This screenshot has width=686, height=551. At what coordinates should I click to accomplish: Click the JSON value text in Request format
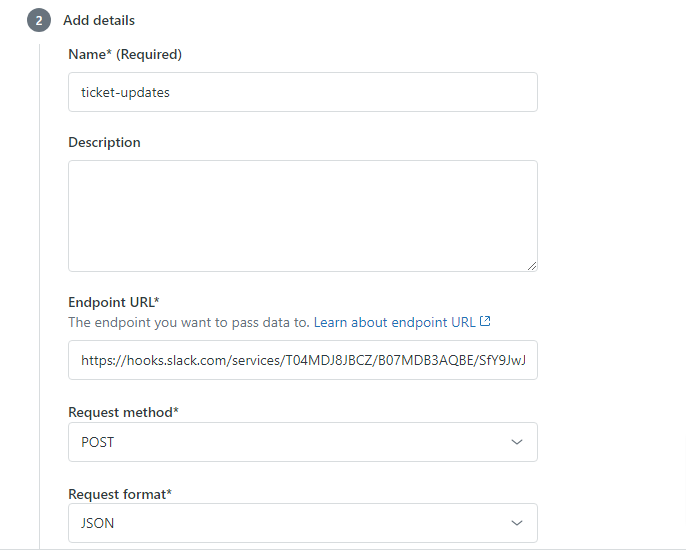click(x=98, y=523)
